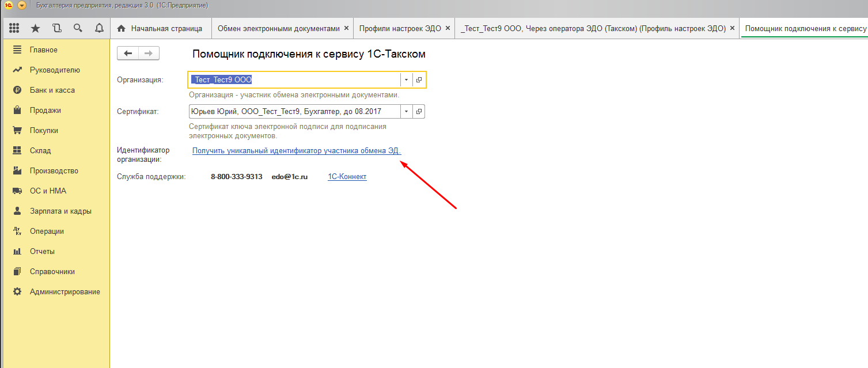Screen dimensions: 868x368
Task: Open Банк и касса section
Action: coord(56,90)
